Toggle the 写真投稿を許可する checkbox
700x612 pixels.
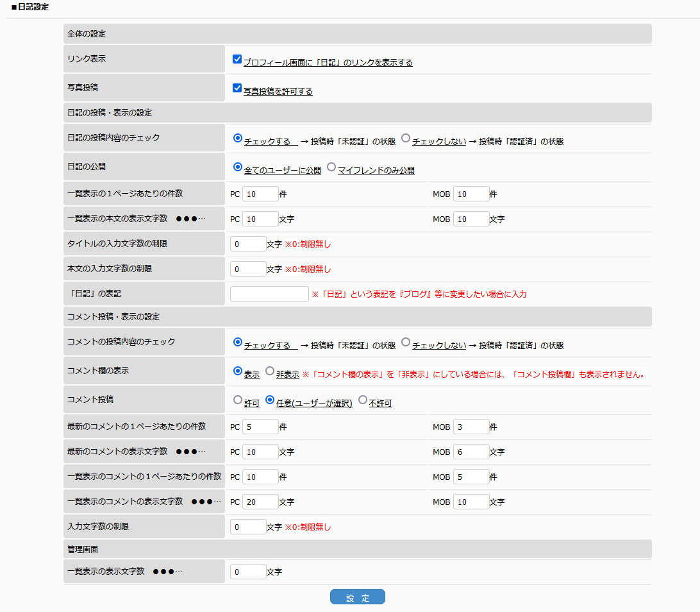(237, 89)
